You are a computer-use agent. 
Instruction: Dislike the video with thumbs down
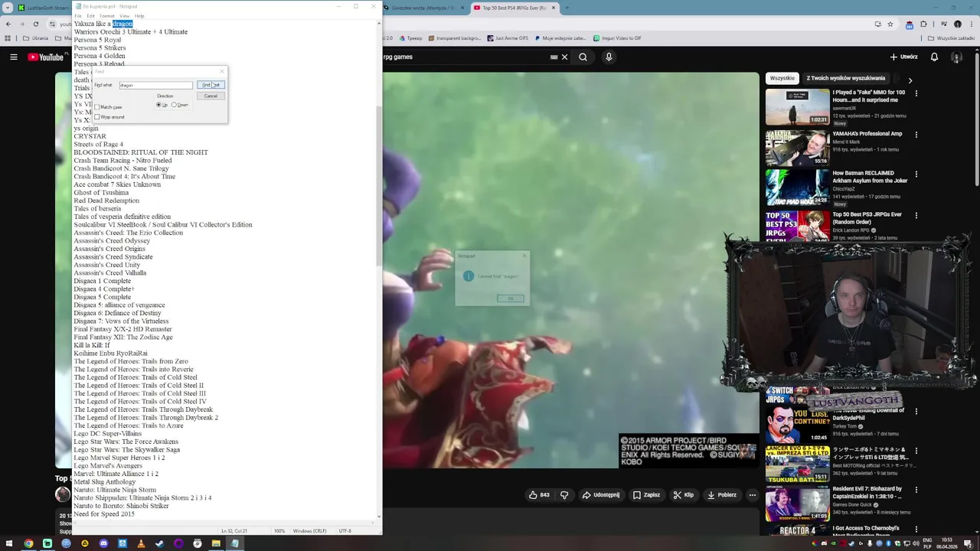point(565,495)
